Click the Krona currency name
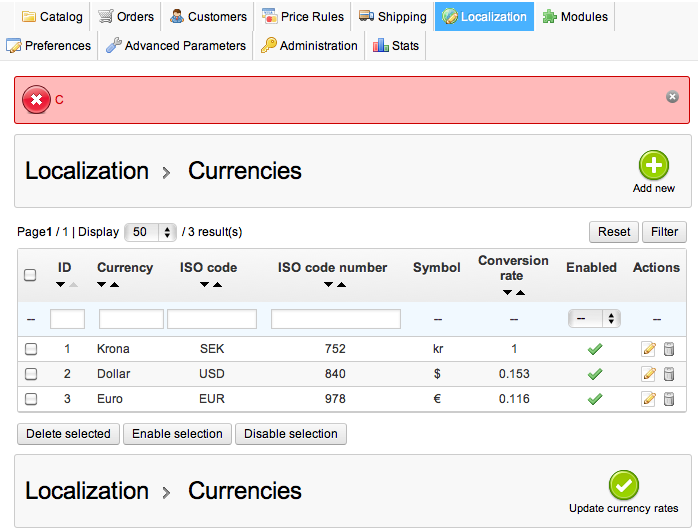 tap(113, 349)
